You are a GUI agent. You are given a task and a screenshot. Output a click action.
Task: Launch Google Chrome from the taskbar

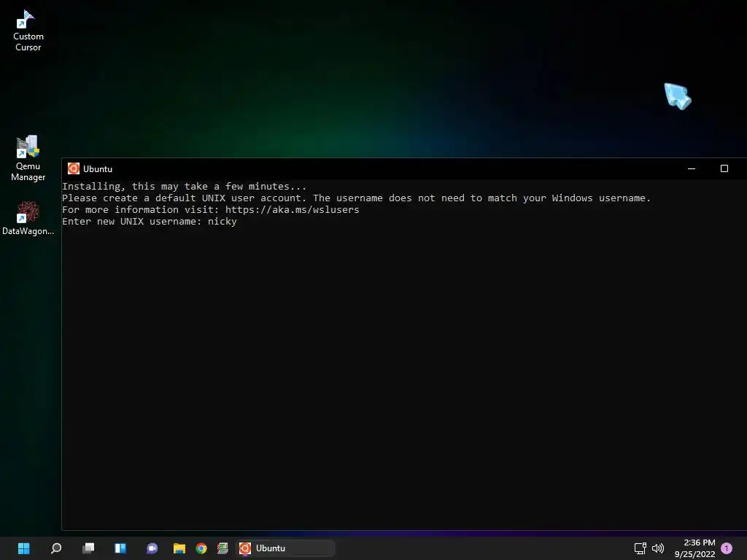[x=201, y=548]
